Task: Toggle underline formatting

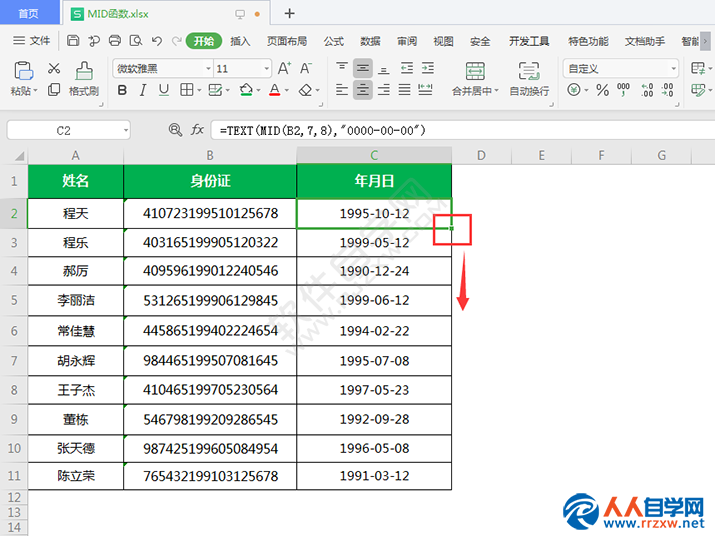Action: point(164,90)
